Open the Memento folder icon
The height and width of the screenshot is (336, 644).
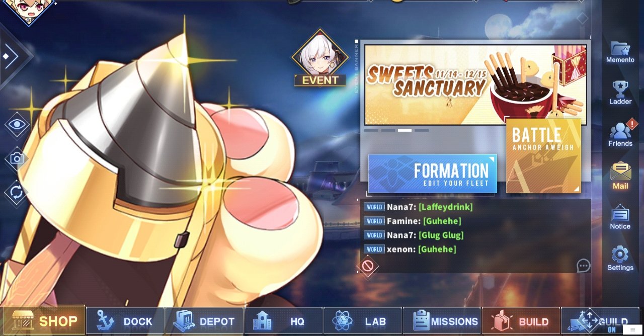click(x=620, y=48)
